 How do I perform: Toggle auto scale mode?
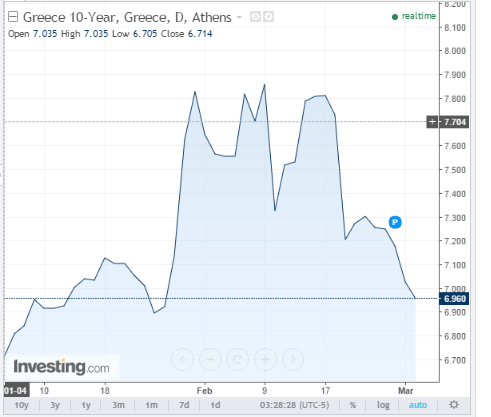tap(418, 405)
